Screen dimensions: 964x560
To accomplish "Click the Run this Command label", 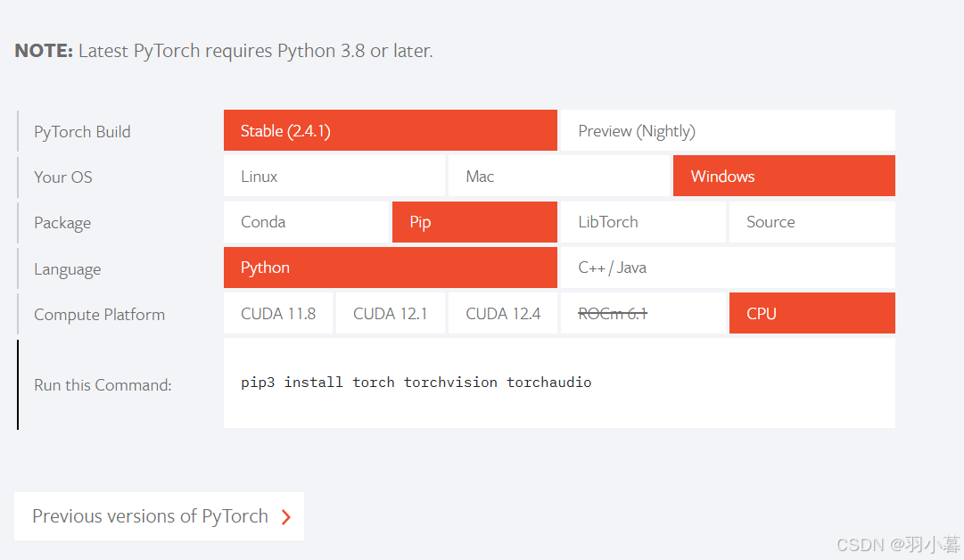I will click(103, 385).
